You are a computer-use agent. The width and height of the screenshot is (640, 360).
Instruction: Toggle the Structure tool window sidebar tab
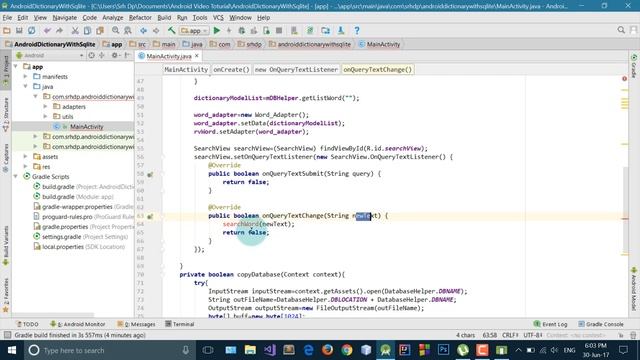pyautogui.click(x=6, y=115)
